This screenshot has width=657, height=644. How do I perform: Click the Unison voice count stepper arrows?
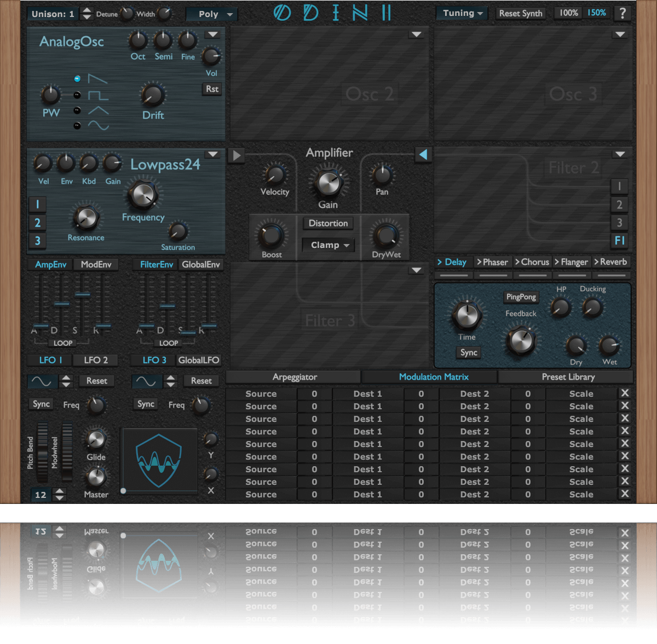click(87, 14)
